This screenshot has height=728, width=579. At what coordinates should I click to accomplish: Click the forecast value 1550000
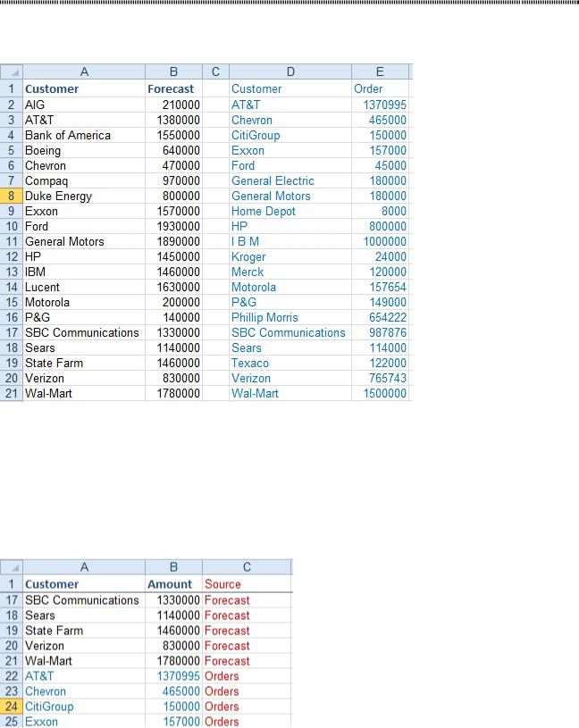click(173, 135)
